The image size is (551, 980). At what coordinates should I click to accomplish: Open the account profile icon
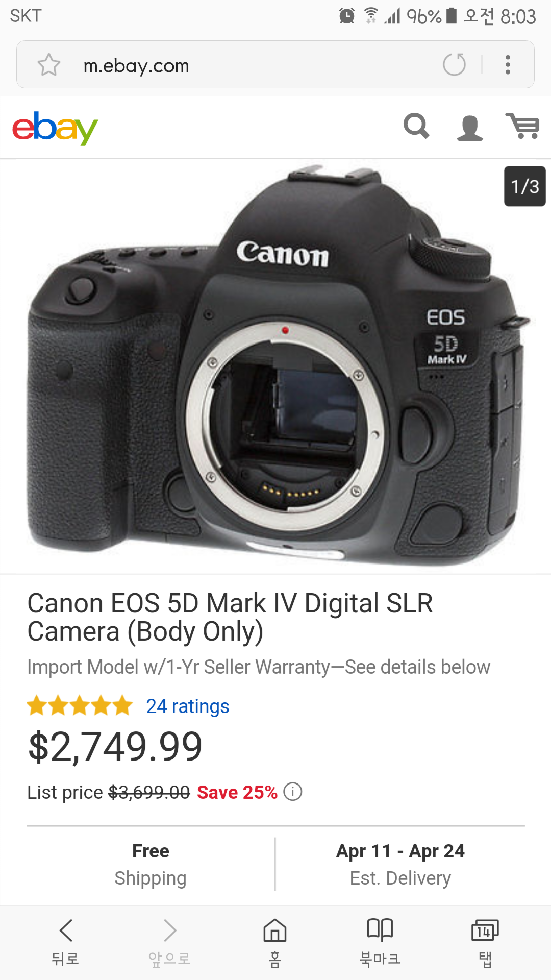pos(469,128)
